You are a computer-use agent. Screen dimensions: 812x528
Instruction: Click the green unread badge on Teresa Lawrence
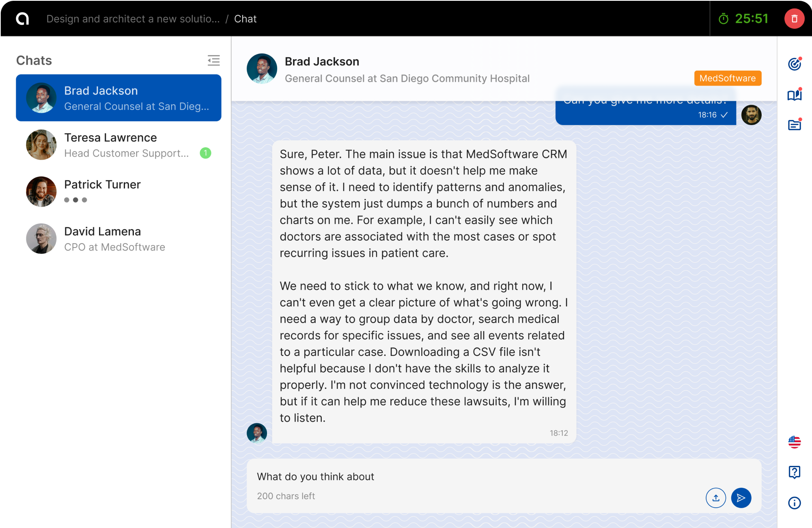(x=205, y=153)
